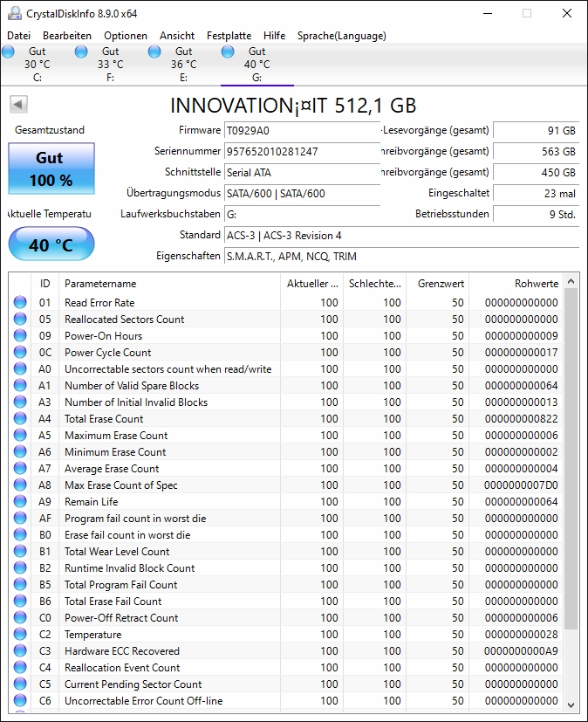Click the attribute list scrollbar thumb

571,458
